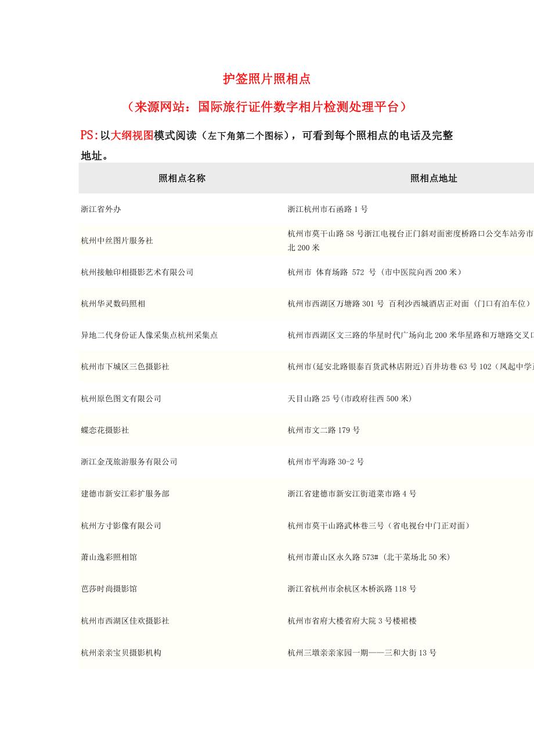Click the 浙江省外办 name cell
This screenshot has width=534, height=756.
pos(101,209)
